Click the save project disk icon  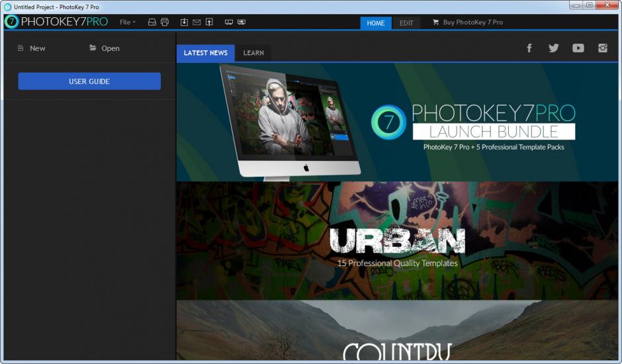coord(152,23)
